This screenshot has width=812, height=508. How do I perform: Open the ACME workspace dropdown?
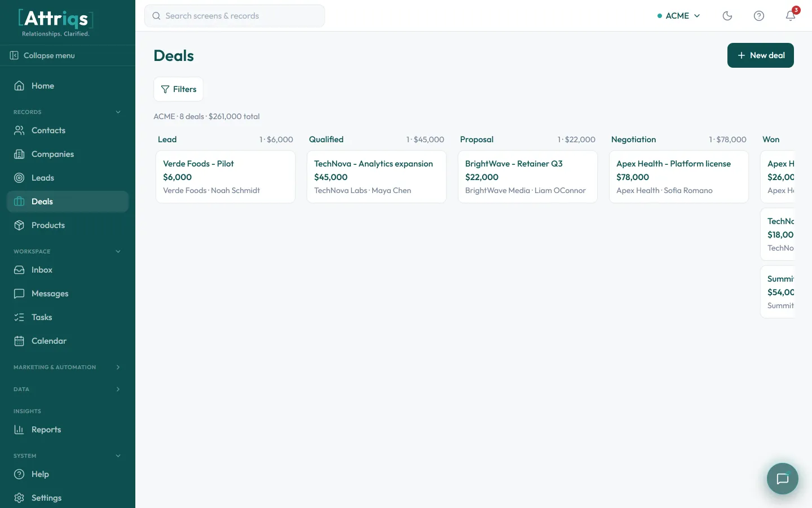[x=679, y=16]
